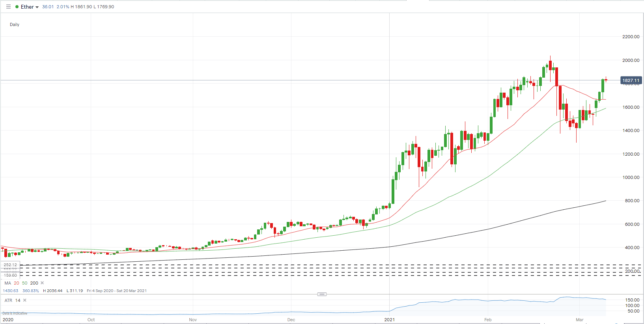Click the 360.83% range change text
This screenshot has width=644, height=324.
pos(31,291)
